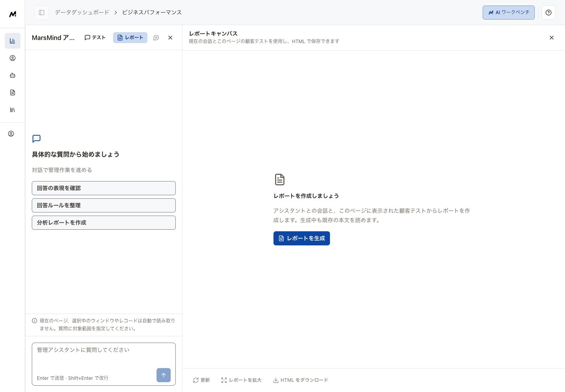This screenshot has width=565, height=392.
Task: Click the レポートキャンバス heading
Action: (213, 34)
